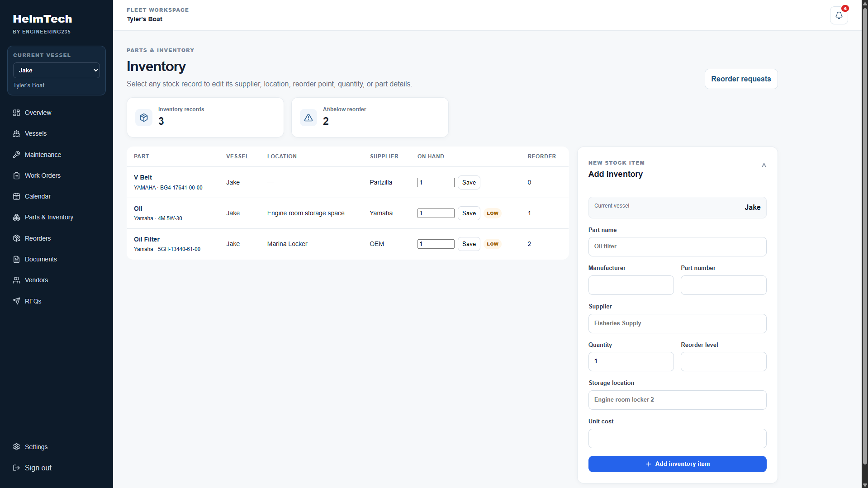
Task: Open Reorder requests
Action: click(741, 79)
